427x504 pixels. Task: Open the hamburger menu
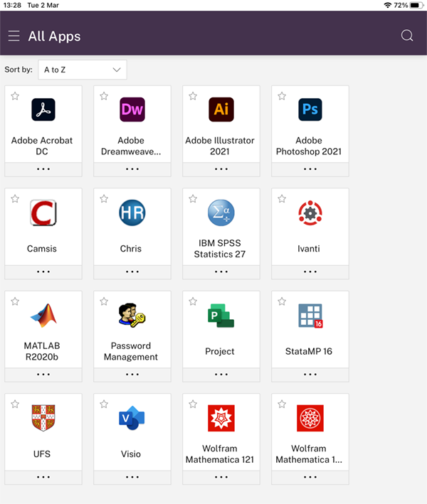pyautogui.click(x=14, y=36)
